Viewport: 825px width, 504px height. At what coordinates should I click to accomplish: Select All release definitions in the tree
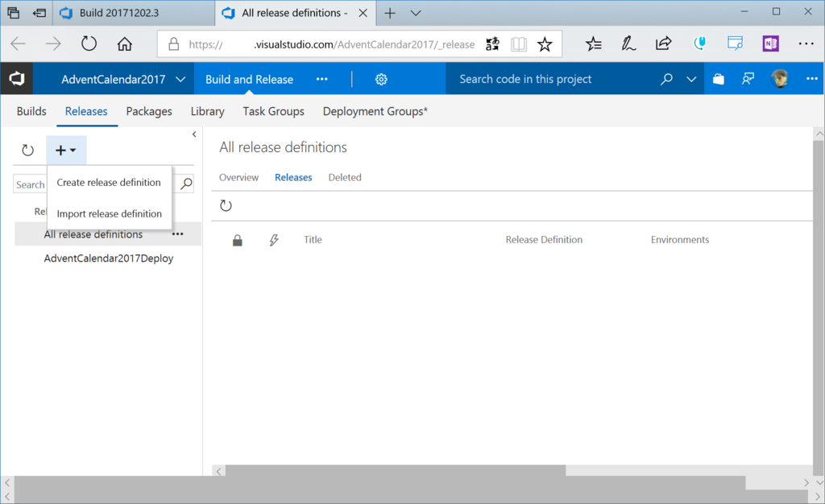pyautogui.click(x=93, y=234)
